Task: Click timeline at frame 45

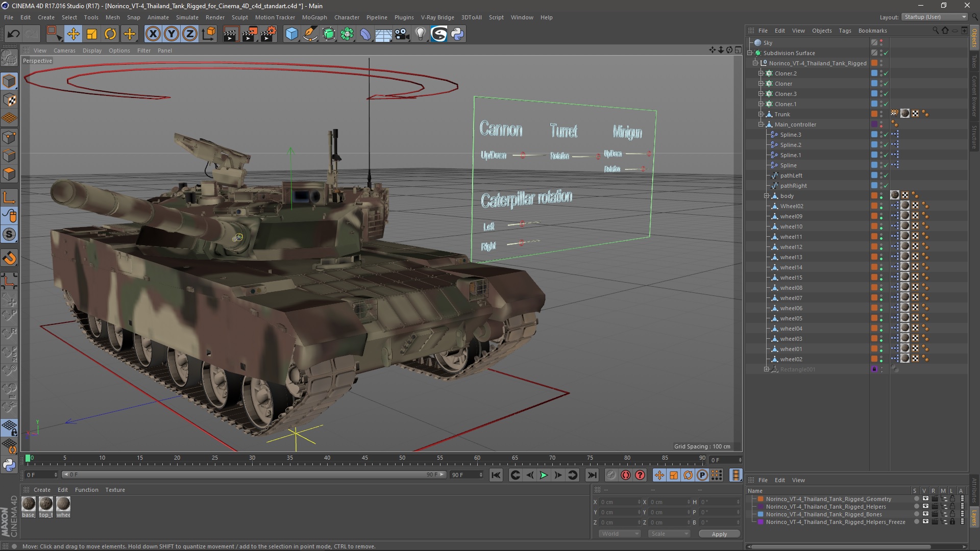Action: tap(364, 459)
